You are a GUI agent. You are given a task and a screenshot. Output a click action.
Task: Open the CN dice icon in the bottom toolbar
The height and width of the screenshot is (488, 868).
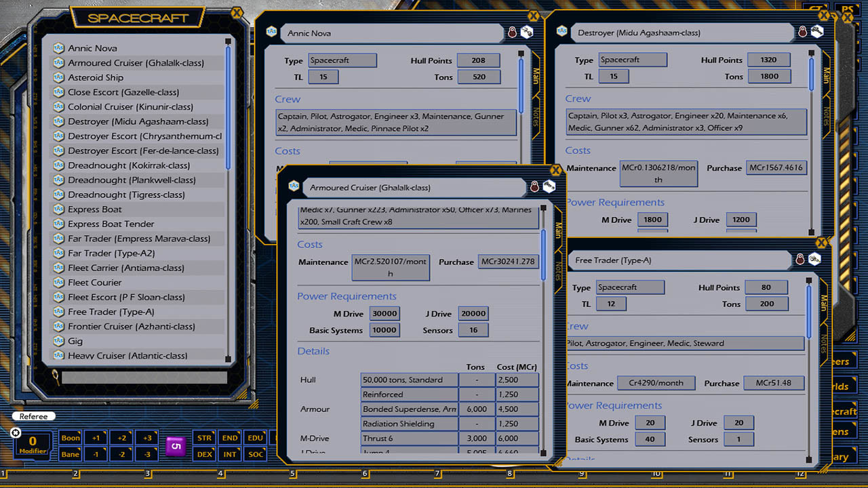pyautogui.click(x=176, y=445)
